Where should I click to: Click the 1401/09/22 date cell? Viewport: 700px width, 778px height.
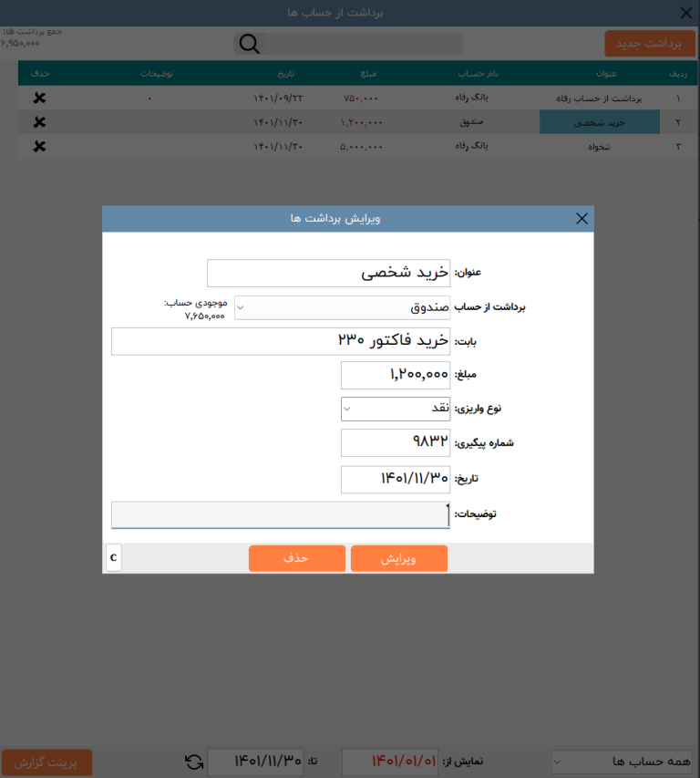[x=278, y=99]
